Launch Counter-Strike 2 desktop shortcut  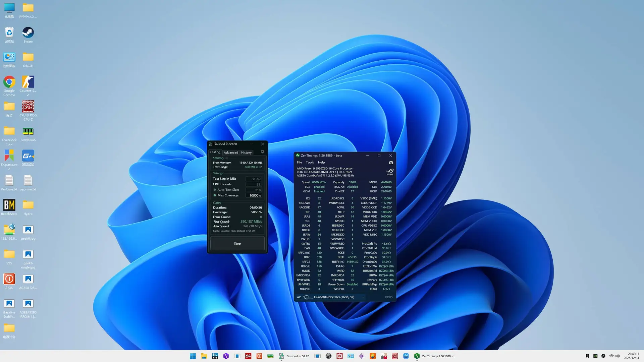28,86
